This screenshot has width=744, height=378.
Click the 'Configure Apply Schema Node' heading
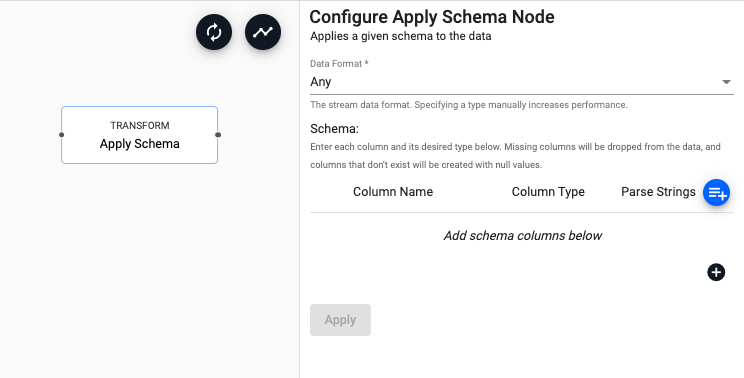click(432, 17)
